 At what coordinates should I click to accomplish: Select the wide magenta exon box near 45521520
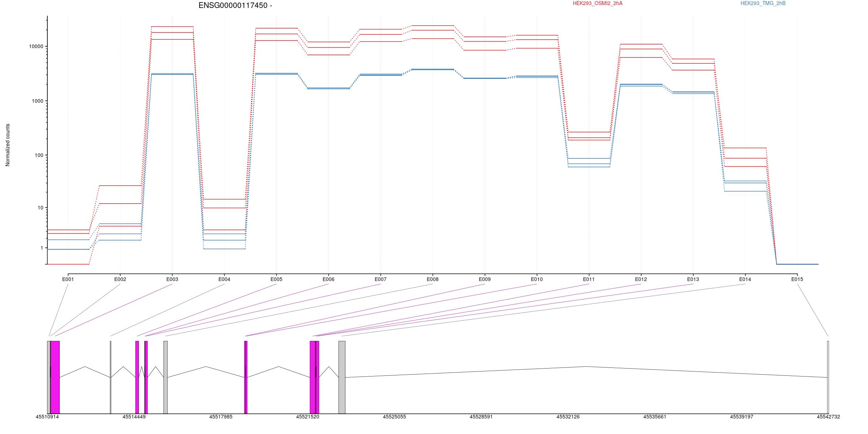(x=312, y=377)
